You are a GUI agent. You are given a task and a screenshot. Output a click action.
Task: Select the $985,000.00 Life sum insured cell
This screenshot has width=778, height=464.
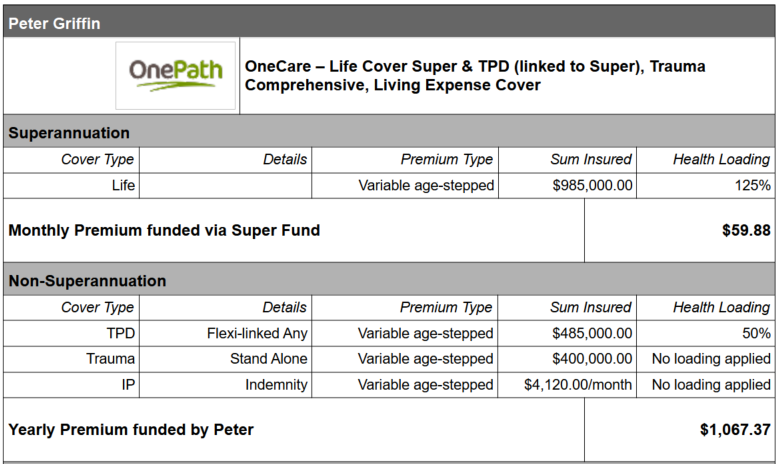592,185
